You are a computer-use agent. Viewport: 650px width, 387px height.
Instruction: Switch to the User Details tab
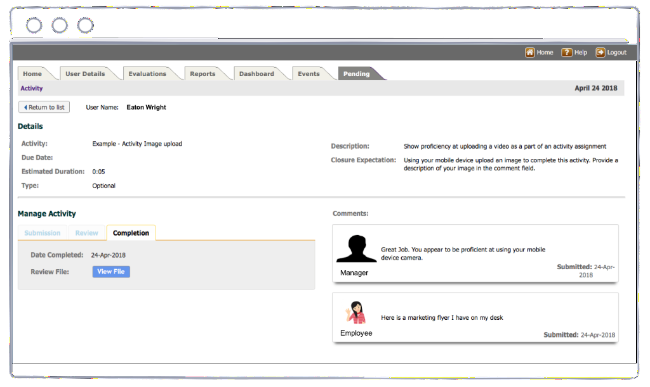click(85, 73)
